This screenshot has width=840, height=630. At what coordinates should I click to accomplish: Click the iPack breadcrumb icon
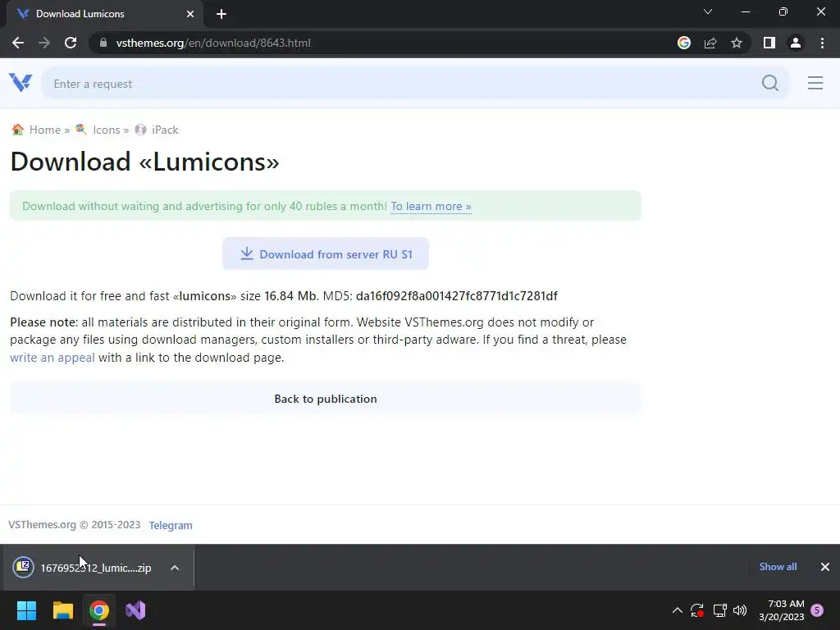point(140,130)
